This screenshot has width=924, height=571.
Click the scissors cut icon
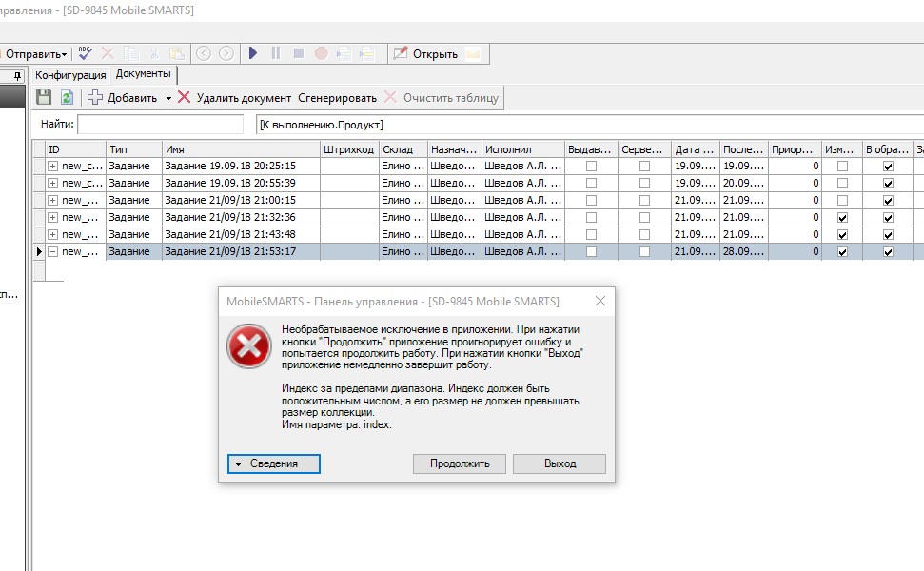click(x=154, y=53)
